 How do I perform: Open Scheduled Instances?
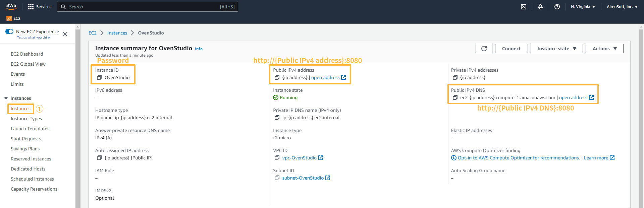[32, 179]
